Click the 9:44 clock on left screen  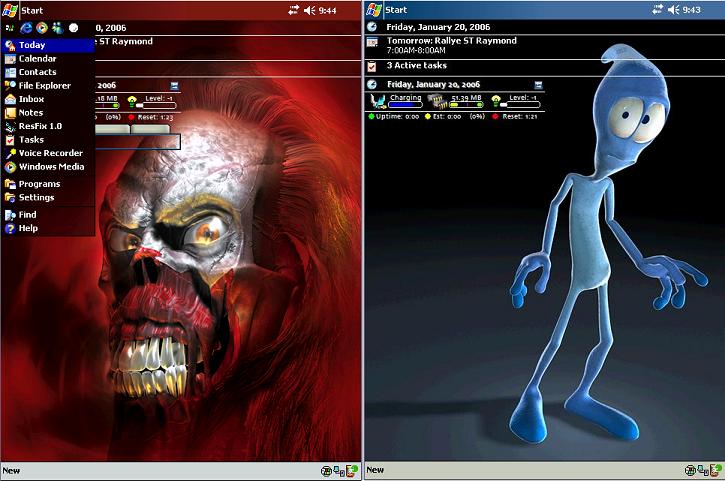coord(327,10)
